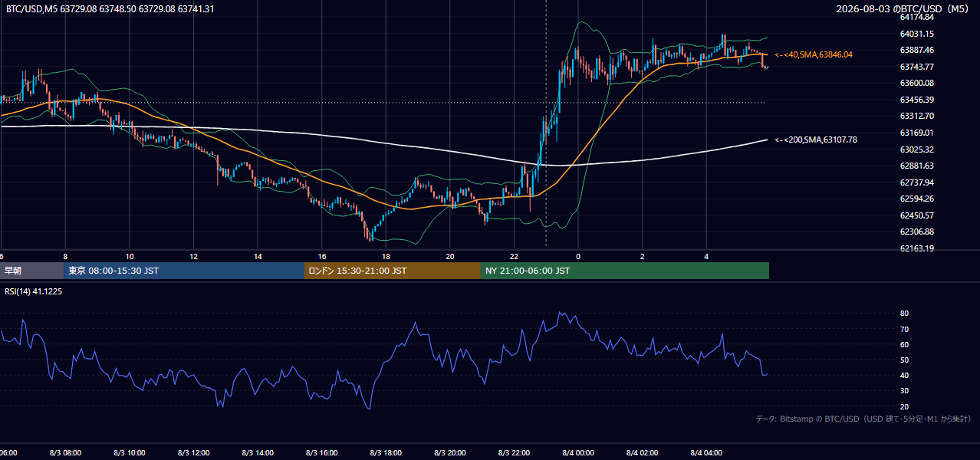Click price axis value 62450.57
This screenshot has height=460, width=980.
click(916, 215)
